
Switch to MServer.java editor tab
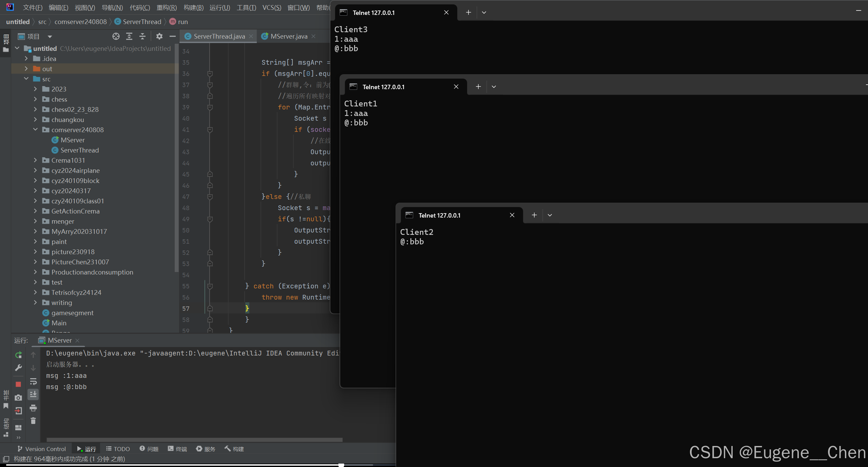tap(289, 36)
